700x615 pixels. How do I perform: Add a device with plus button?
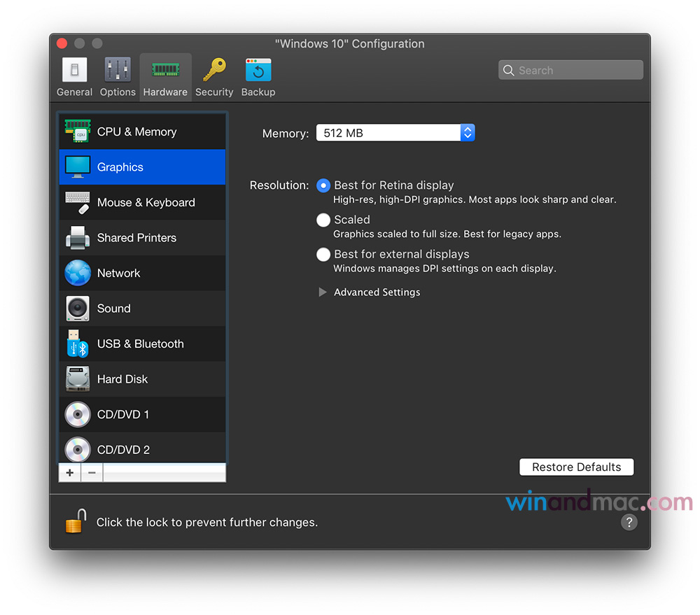(x=70, y=473)
